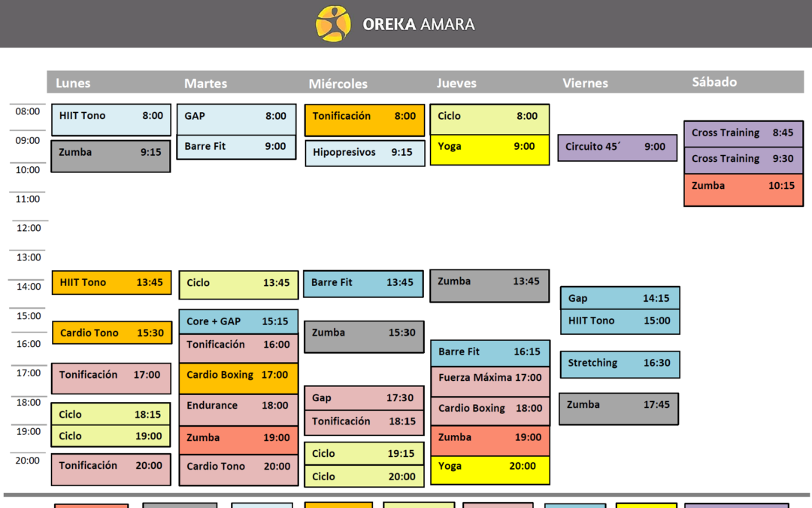
Task: Click the Oreka Amara logo icon
Action: [333, 24]
